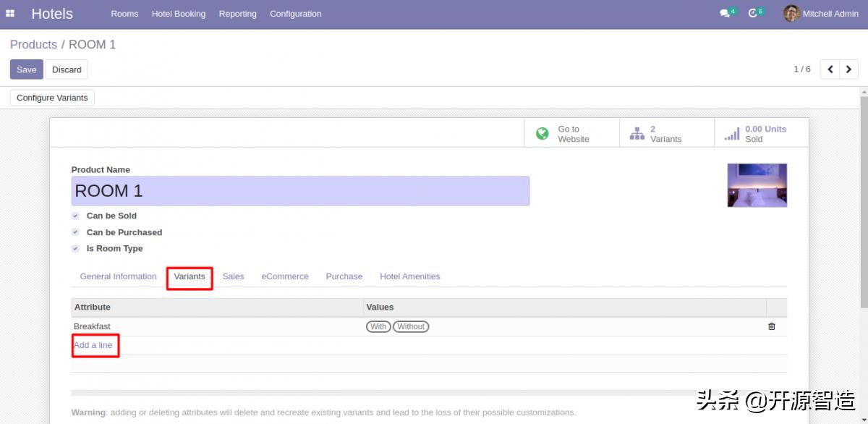Image resolution: width=868 pixels, height=424 pixels.
Task: Open the Mitchell Admin user menu
Action: pyautogui.click(x=821, y=14)
